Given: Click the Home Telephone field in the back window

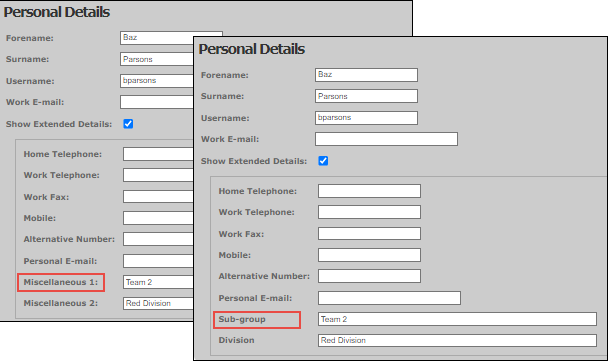Looking at the screenshot, I should pos(158,154).
